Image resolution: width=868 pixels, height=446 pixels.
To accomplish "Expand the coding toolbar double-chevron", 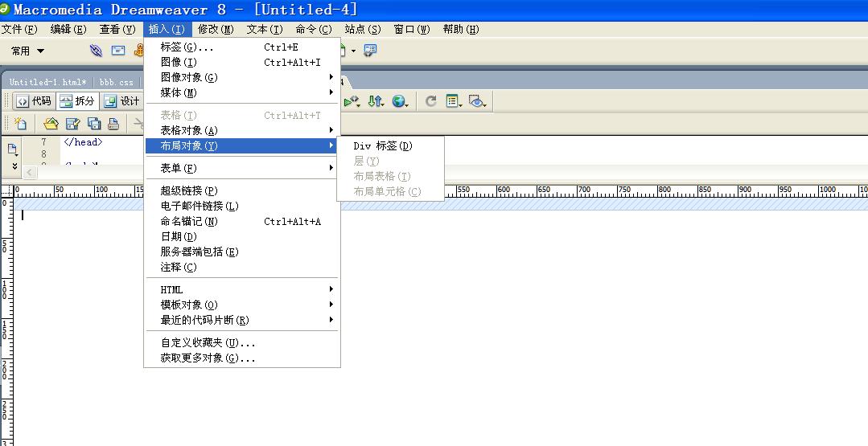I will click(x=15, y=166).
